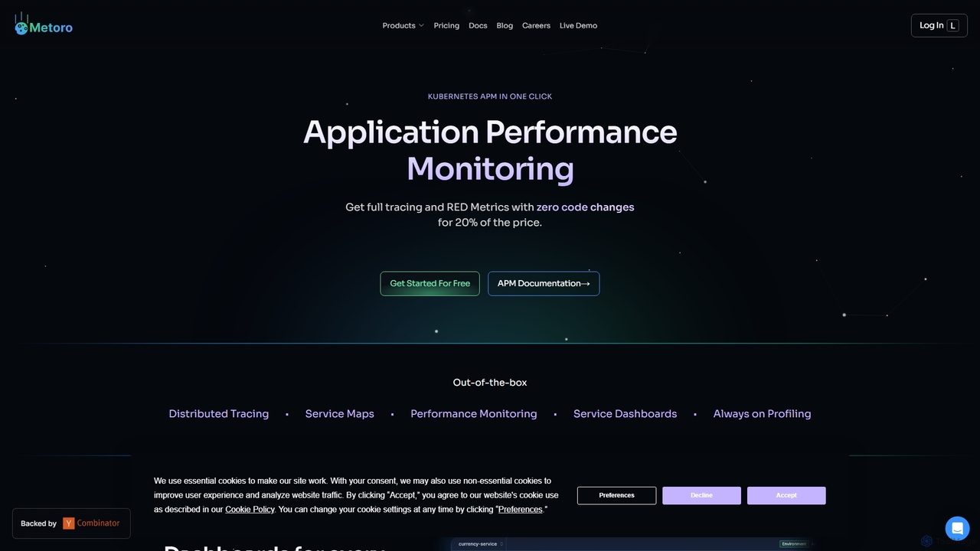
Task: Select Service Dashboards feature
Action: [625, 413]
